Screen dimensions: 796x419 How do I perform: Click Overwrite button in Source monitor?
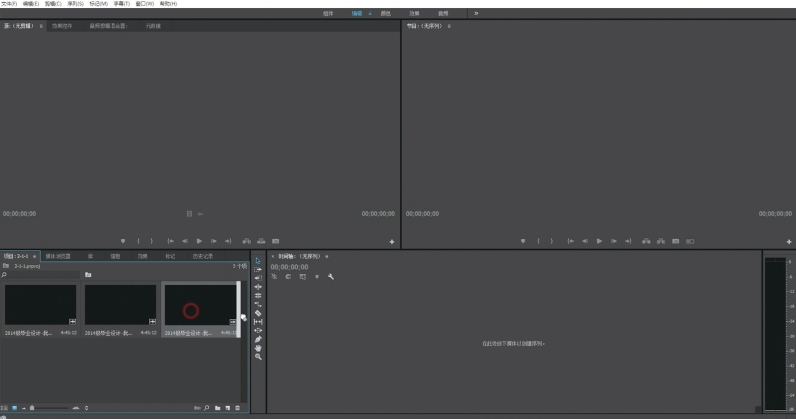261,241
